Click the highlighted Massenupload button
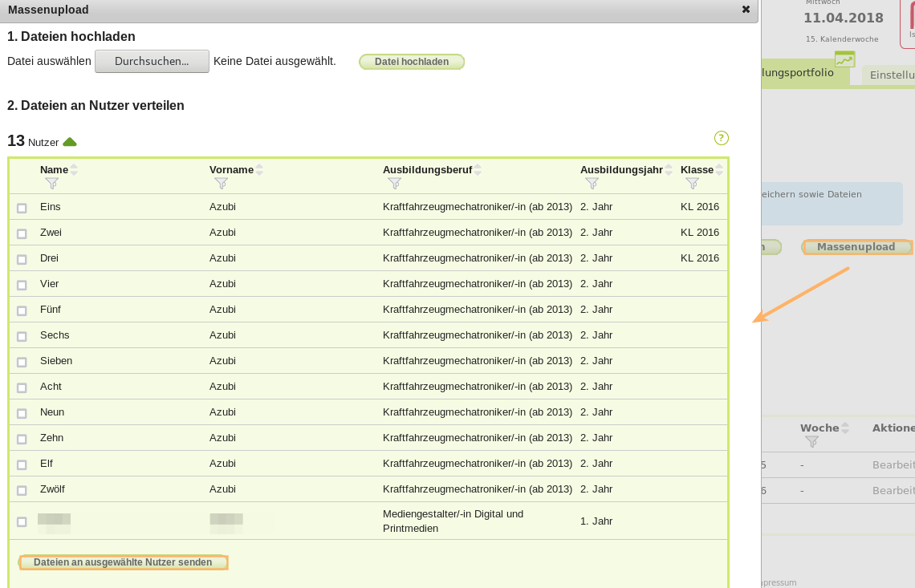Image resolution: width=915 pixels, height=588 pixels. coord(857,246)
